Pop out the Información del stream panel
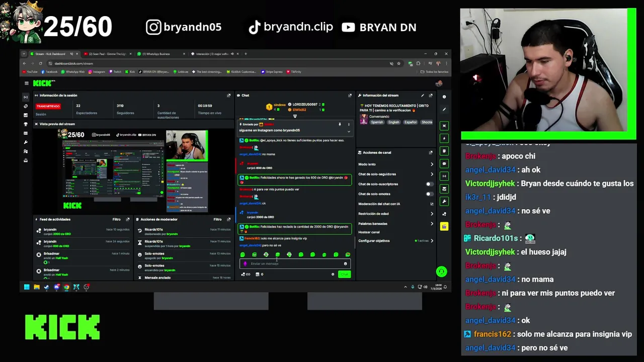 431,95
